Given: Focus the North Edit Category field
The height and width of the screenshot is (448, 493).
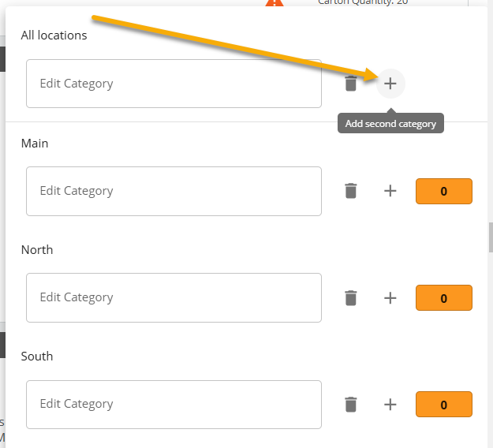Looking at the screenshot, I should 174,297.
